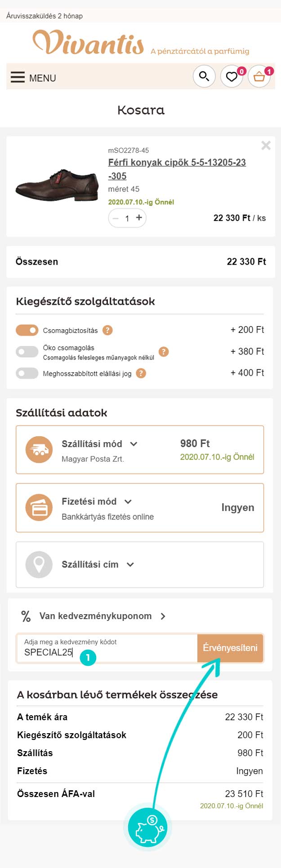Open the search magnifier icon
This screenshot has width=281, height=868.
(204, 76)
